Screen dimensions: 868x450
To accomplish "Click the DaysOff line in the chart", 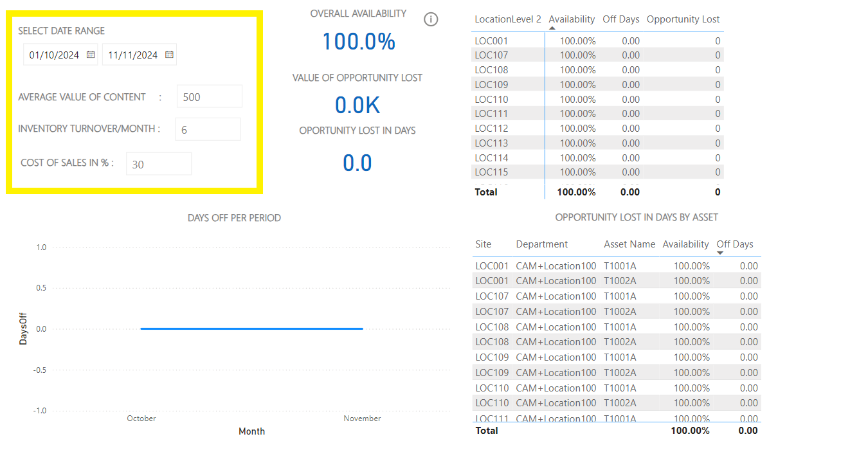I will 251,328.
